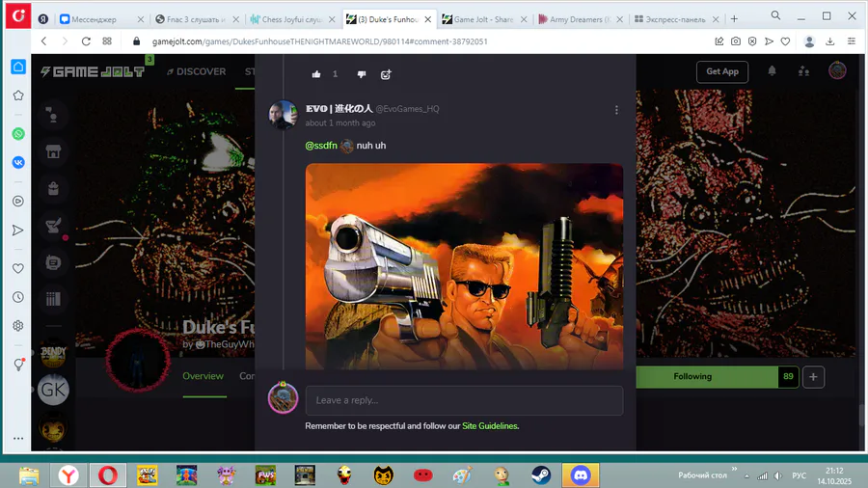Close the Duke's Funhouse browser tab
The width and height of the screenshot is (868, 488).
428,19
